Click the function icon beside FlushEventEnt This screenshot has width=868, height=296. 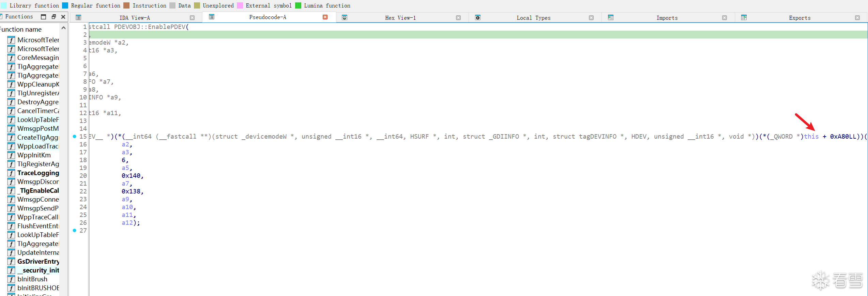[11, 226]
